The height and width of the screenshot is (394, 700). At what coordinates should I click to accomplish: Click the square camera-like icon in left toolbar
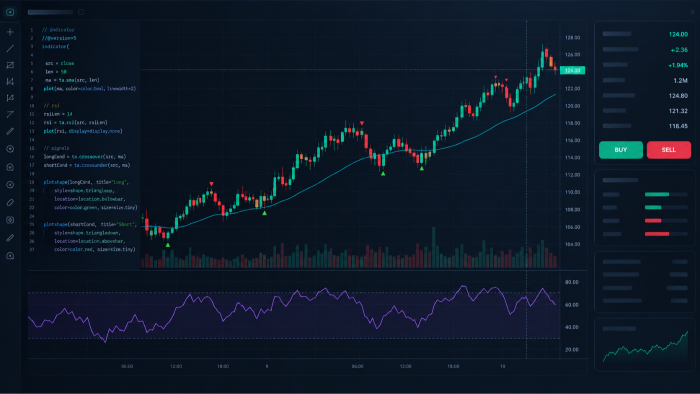[10, 220]
